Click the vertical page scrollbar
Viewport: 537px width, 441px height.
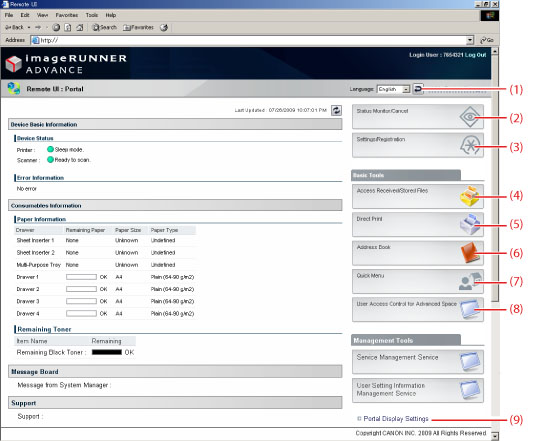[495, 240]
